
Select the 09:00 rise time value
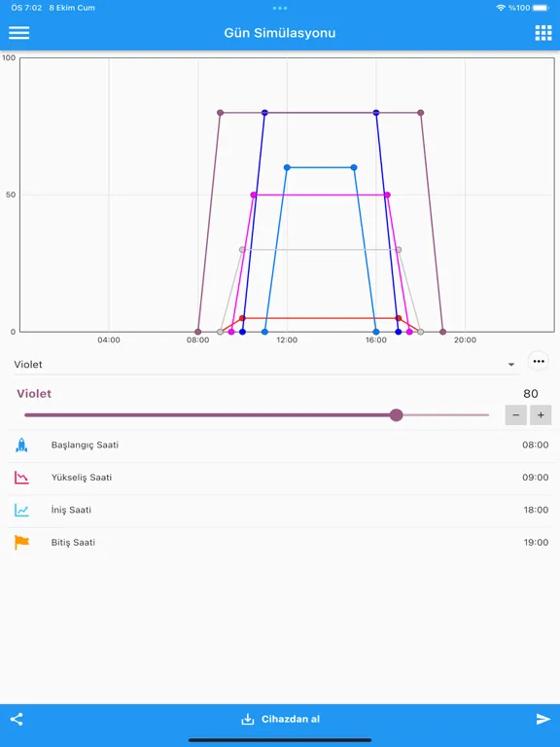[536, 478]
